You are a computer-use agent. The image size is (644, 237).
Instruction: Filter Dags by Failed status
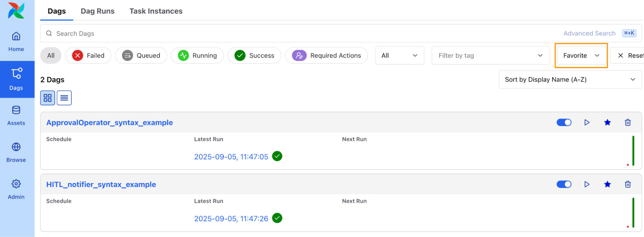coord(88,55)
